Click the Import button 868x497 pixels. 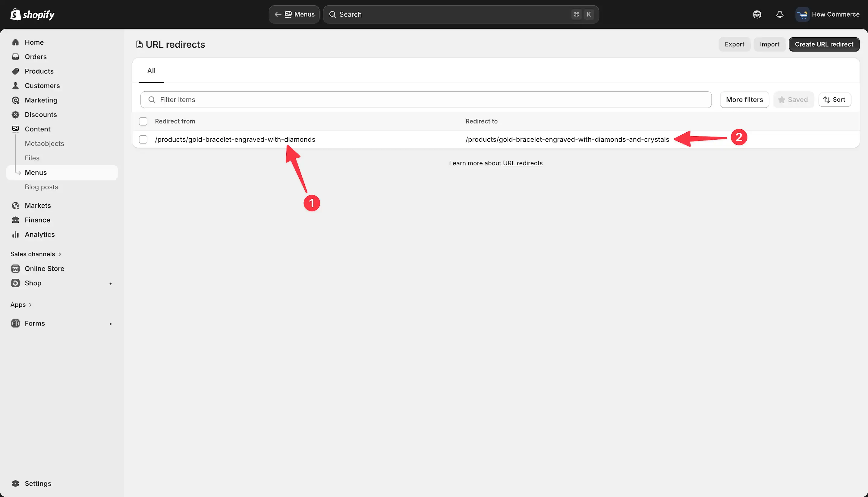click(x=769, y=44)
